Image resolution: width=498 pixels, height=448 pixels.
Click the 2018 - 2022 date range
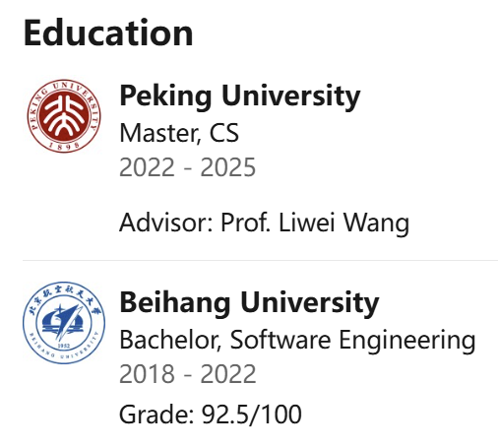click(188, 374)
